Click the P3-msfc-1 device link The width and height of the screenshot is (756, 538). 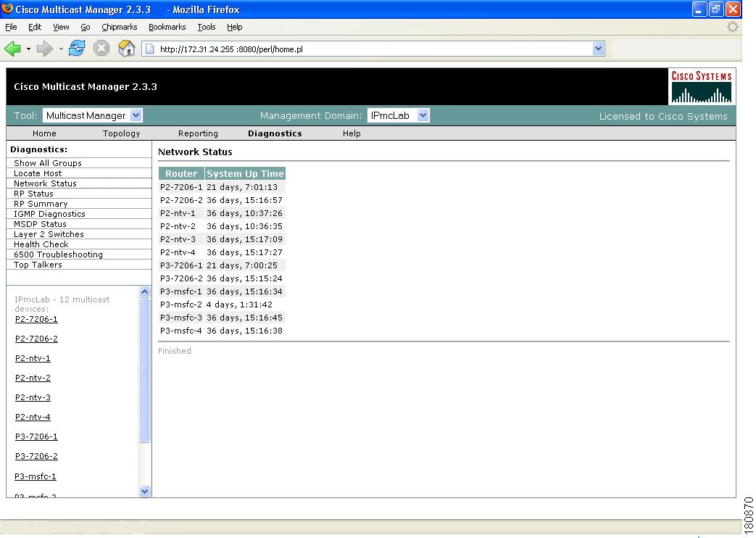point(36,476)
